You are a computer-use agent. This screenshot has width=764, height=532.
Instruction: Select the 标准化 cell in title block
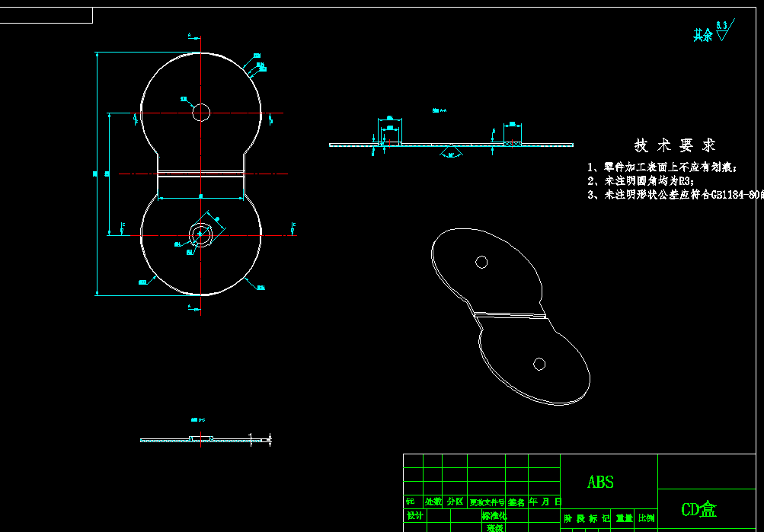[x=494, y=515]
